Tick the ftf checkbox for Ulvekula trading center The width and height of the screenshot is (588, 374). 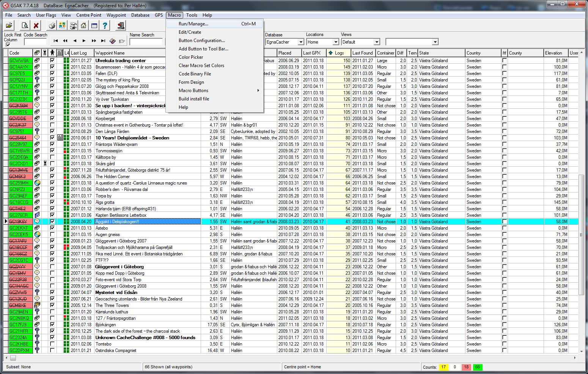coord(504,61)
